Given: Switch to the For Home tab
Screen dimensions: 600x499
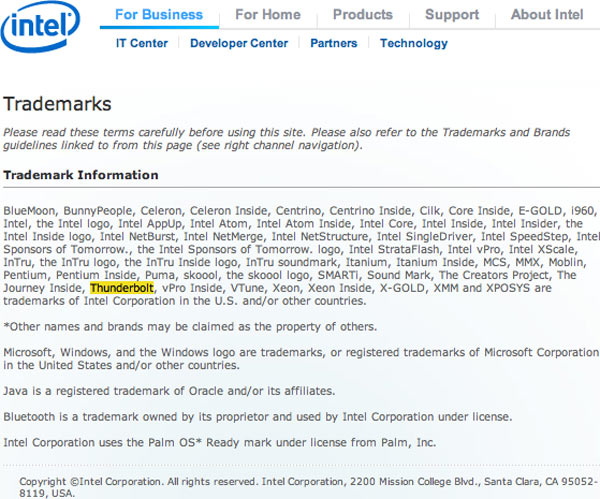Looking at the screenshot, I should [x=267, y=15].
